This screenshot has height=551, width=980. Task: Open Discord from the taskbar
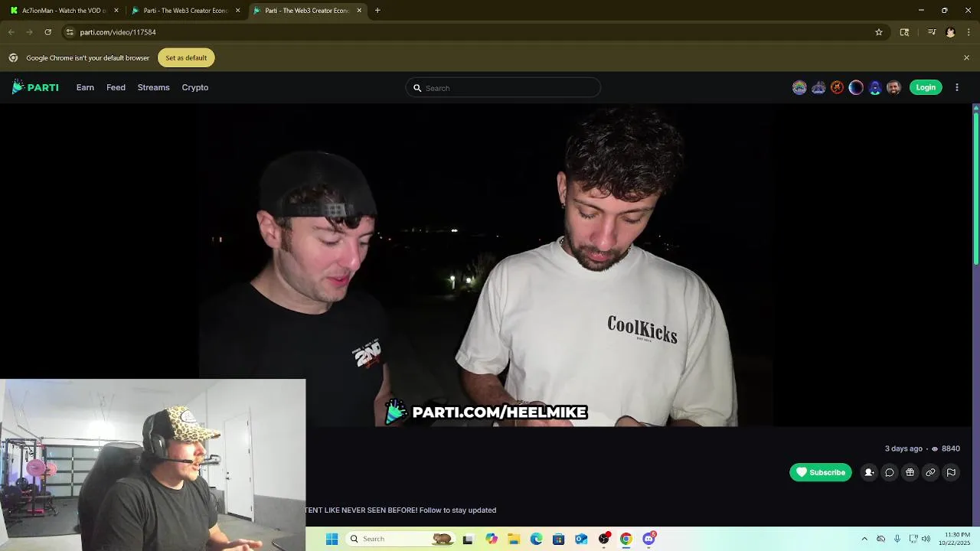click(649, 539)
